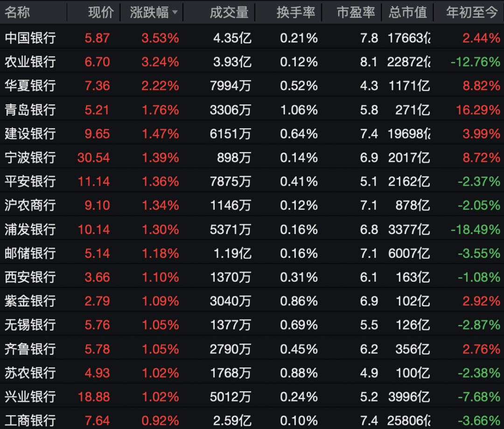Select the 浦发银行 row
Viewport: 504px width, 429px height.
click(x=30, y=229)
